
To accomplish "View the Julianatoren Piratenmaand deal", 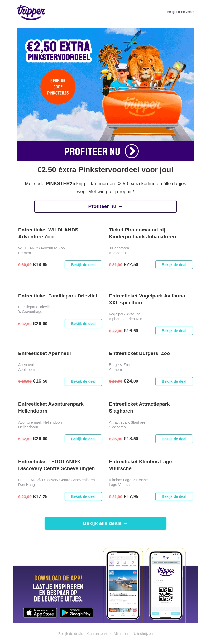I will 174,265.
